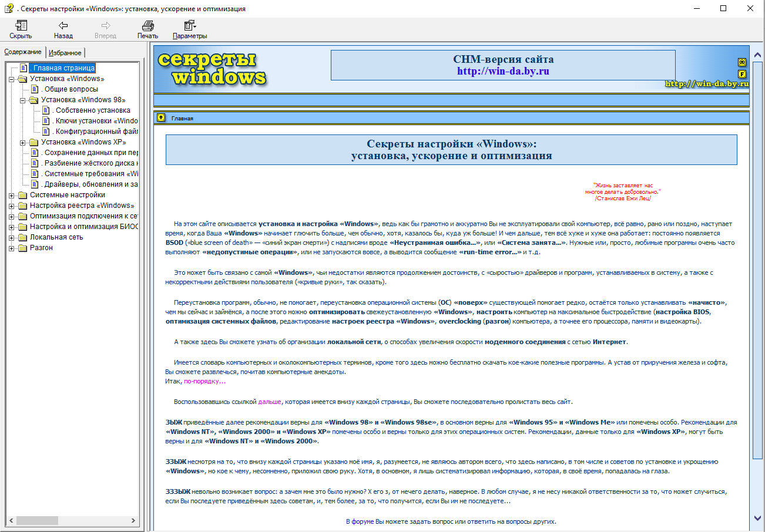Click the home icon in the page header
This screenshot has width=765, height=532.
(x=742, y=62)
